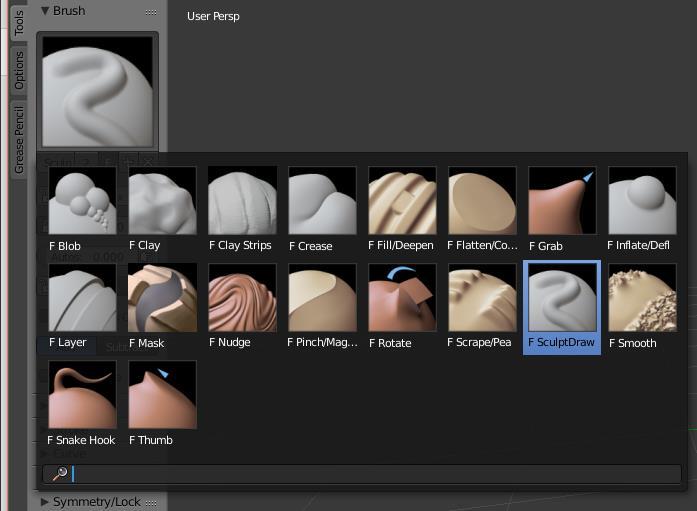Choose the F Thumb brush
697x511 pixels.
[x=162, y=404]
